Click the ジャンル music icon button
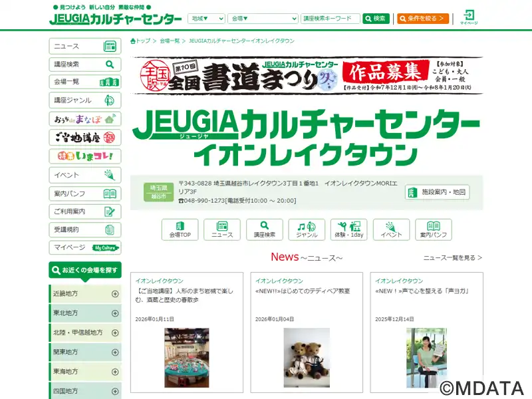The image size is (532, 399). point(307,229)
